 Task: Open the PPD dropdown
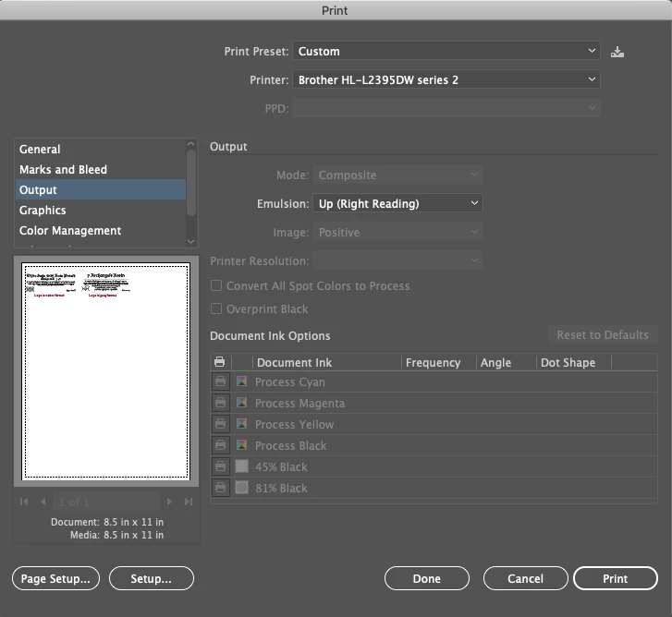point(446,108)
